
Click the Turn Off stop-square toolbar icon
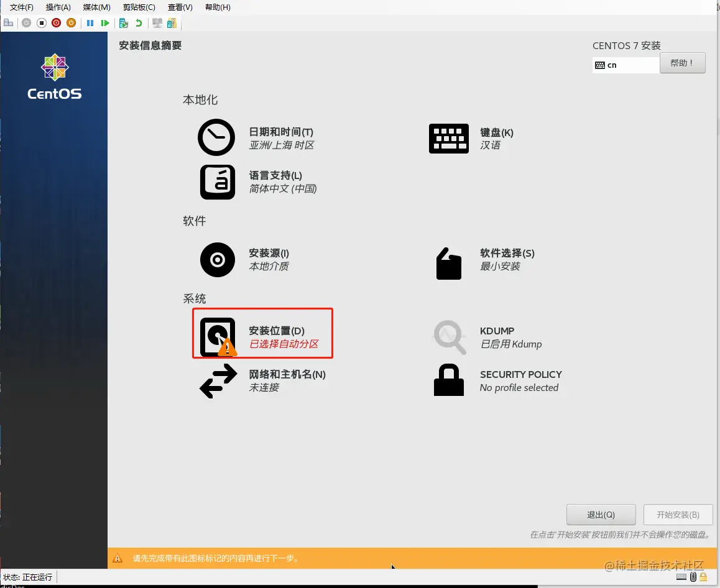coord(41,23)
